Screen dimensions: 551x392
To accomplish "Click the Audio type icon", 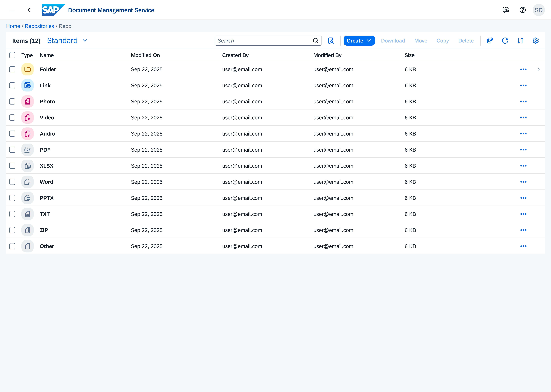I will pos(27,134).
